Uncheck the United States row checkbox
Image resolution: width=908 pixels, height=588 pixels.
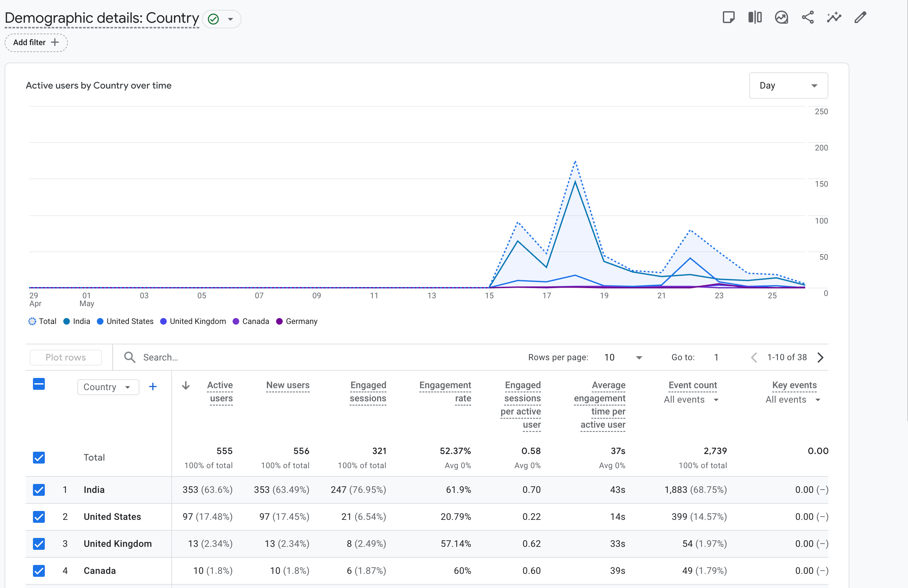[39, 517]
